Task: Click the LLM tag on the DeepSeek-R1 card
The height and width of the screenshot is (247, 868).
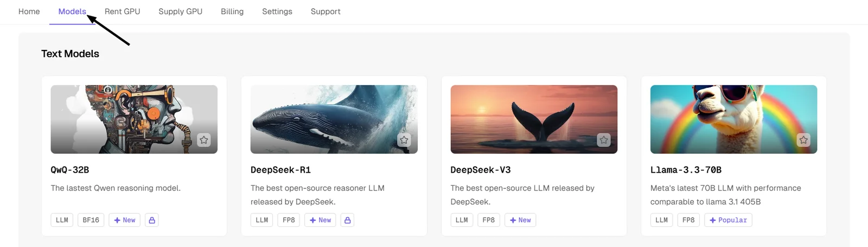Action: click(x=262, y=220)
